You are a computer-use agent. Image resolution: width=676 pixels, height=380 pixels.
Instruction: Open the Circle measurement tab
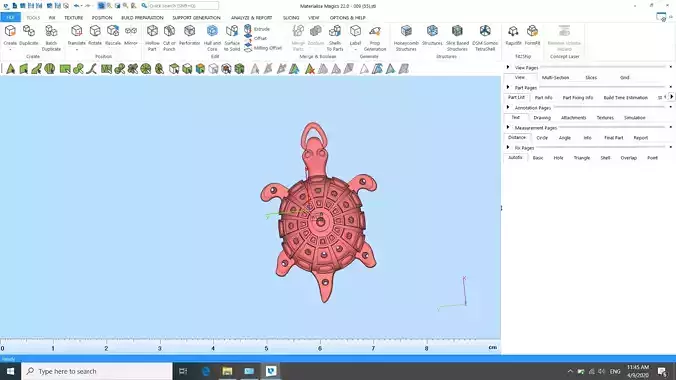(542, 138)
